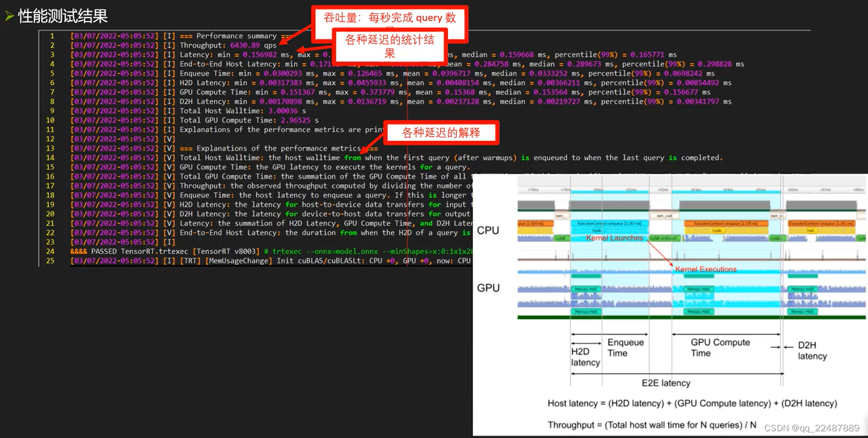Screen dimensions: 868x438
Task: Select 'Total GPU Compute Time: 2.96525 s' text
Action: [x=249, y=120]
